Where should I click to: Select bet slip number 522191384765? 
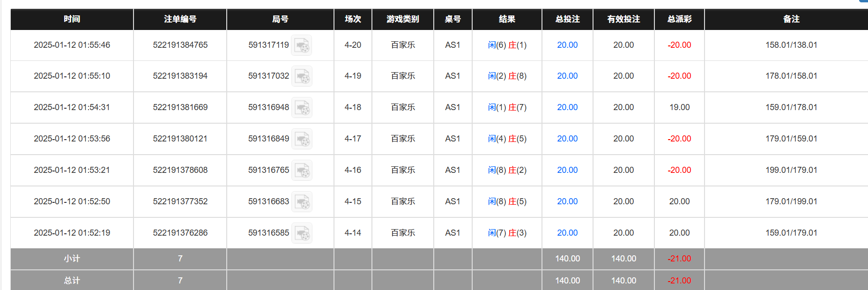[180, 45]
